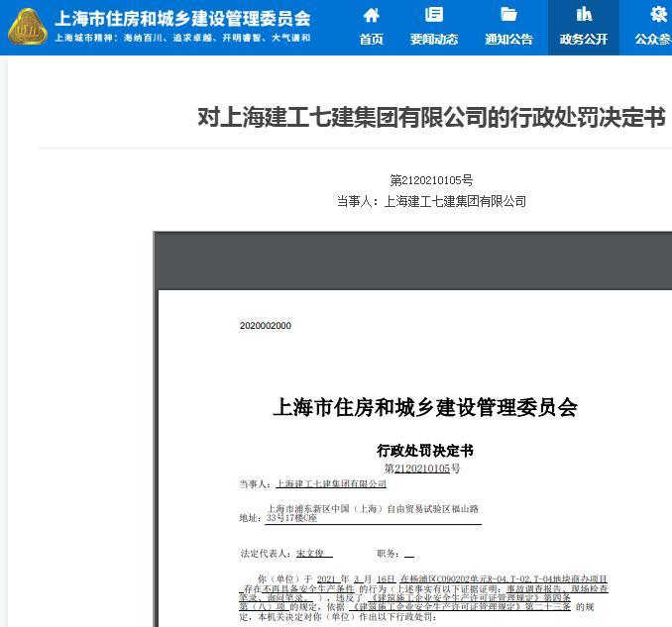
Task: Click the text 存在不再具备安全生产条件
Action: click(x=299, y=589)
